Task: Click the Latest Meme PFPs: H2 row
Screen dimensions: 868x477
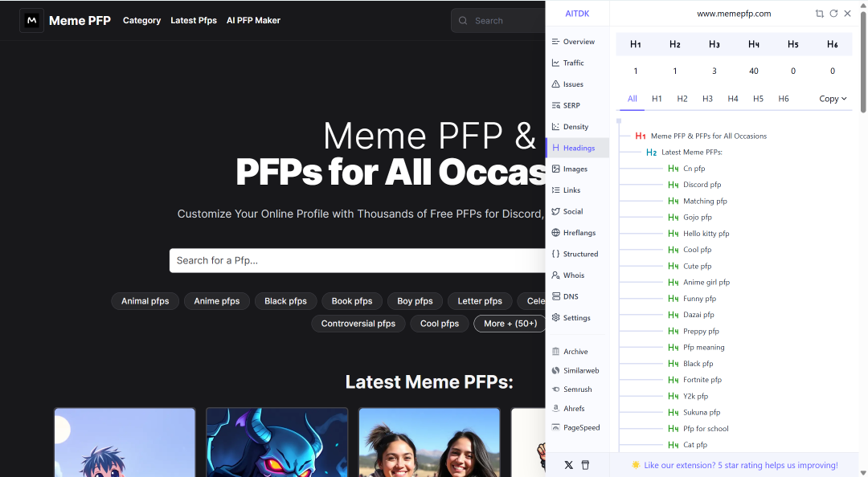Action: pos(684,153)
